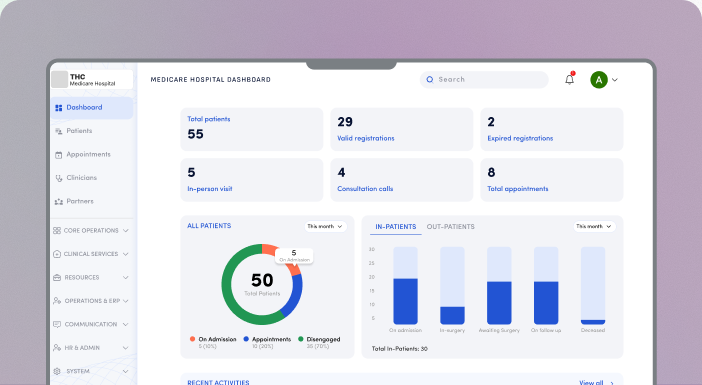The image size is (702, 385).
Task: Click the Core Operations section icon
Action: [57, 231]
